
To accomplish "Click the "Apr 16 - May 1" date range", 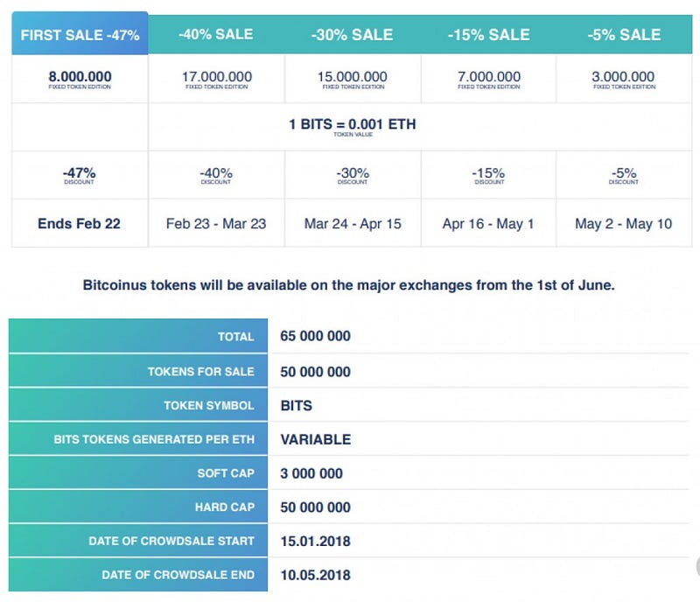I will pos(488,223).
